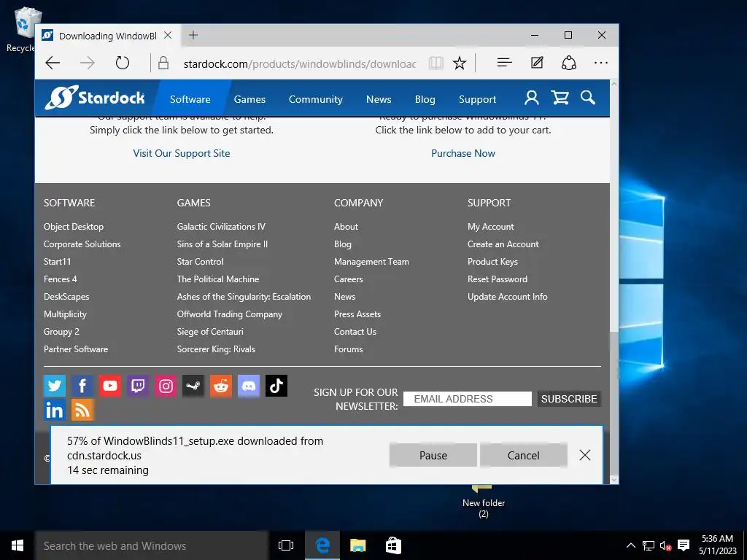The width and height of the screenshot is (747, 560).
Task: Open Stardock Instagram icon
Action: pyautogui.click(x=166, y=386)
